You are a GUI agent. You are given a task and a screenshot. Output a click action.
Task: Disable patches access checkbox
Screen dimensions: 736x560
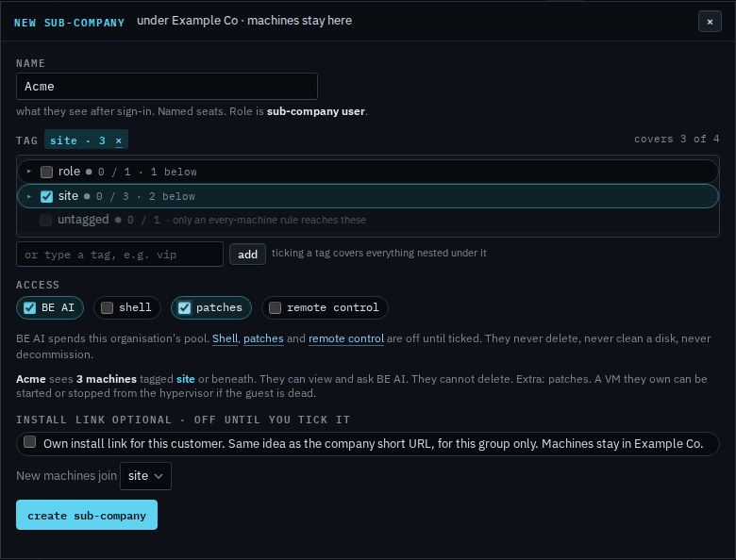184,307
